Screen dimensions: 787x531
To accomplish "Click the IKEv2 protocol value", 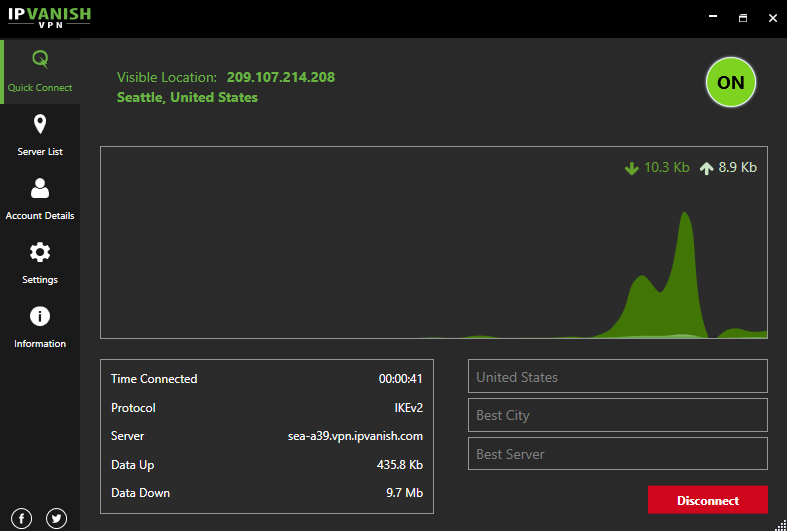I will [x=409, y=408].
